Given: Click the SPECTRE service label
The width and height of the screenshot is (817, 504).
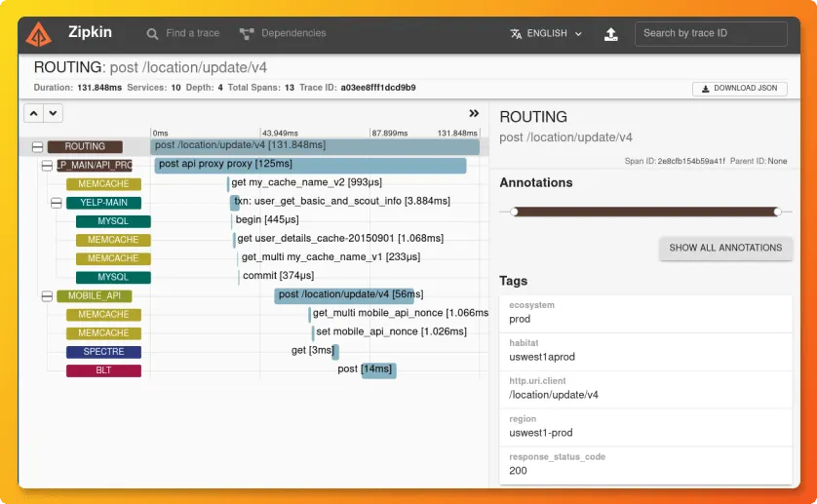Looking at the screenshot, I should [103, 352].
